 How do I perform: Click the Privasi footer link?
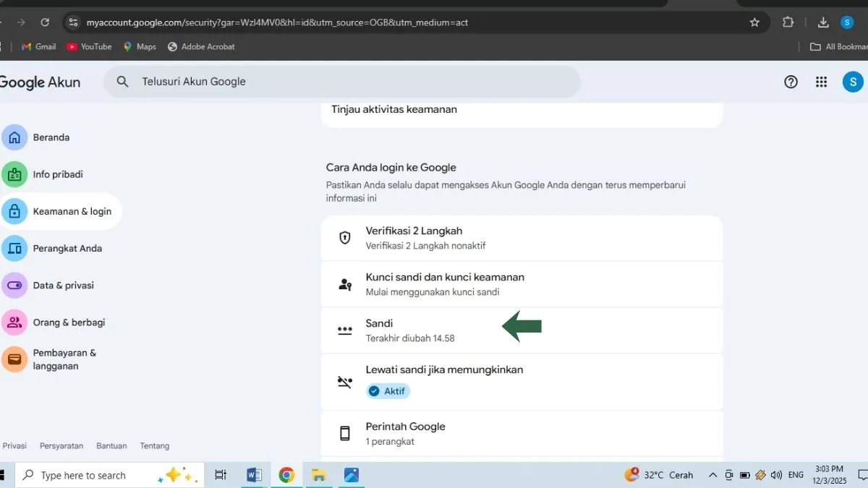(x=14, y=446)
